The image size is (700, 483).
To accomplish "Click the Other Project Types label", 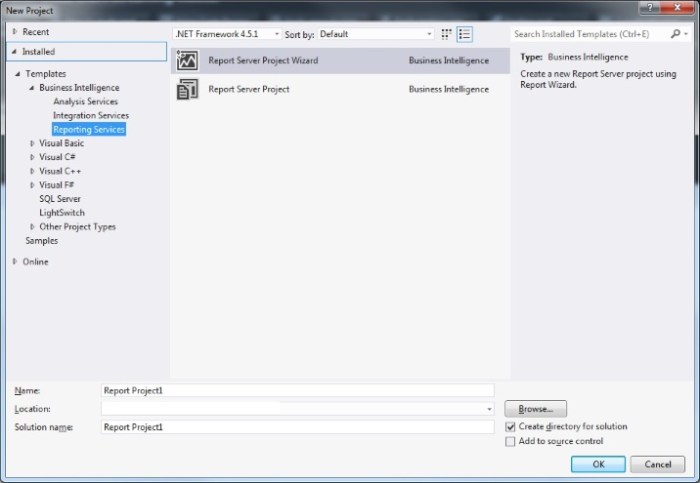I will click(77, 227).
